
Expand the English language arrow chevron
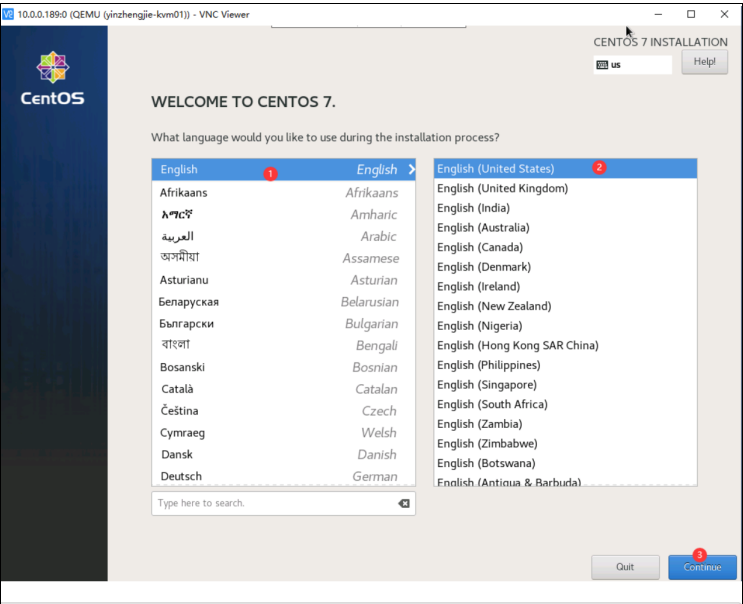coord(411,169)
